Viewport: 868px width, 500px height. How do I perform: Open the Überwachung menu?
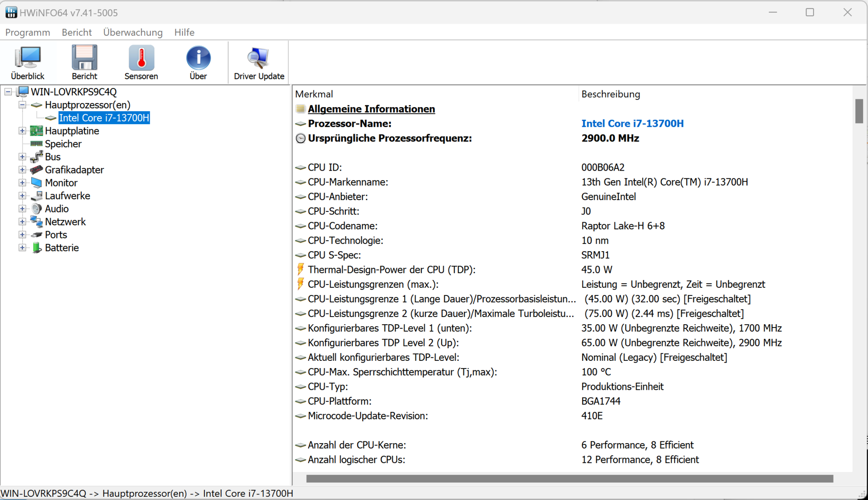[132, 33]
